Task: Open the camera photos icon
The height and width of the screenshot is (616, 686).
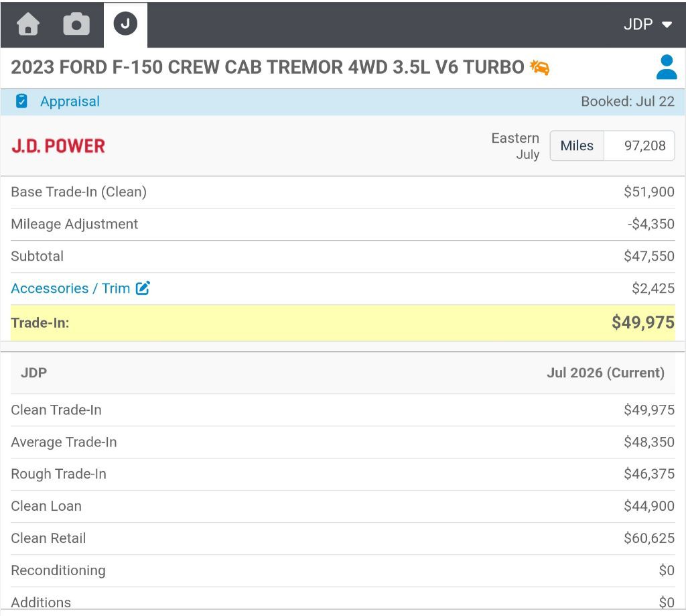Action: click(76, 23)
